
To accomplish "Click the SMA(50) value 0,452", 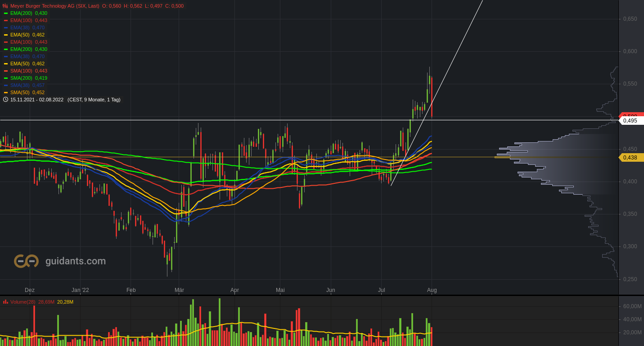I will [38, 92].
